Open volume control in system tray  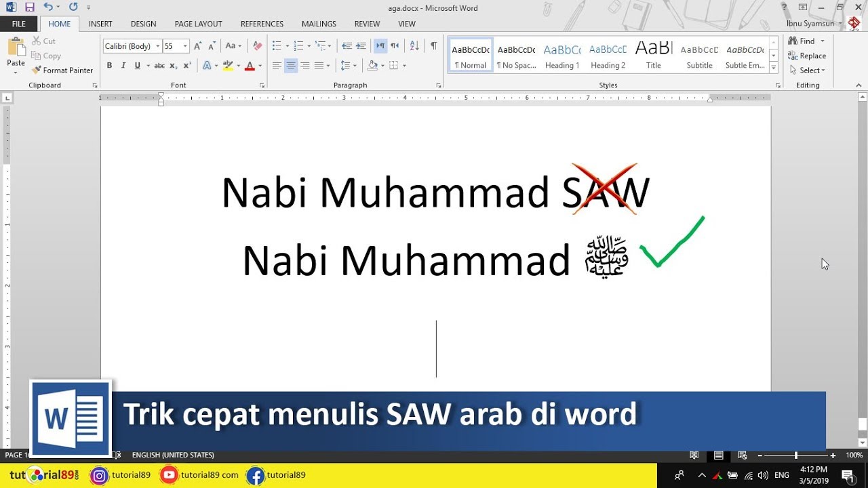point(762,475)
